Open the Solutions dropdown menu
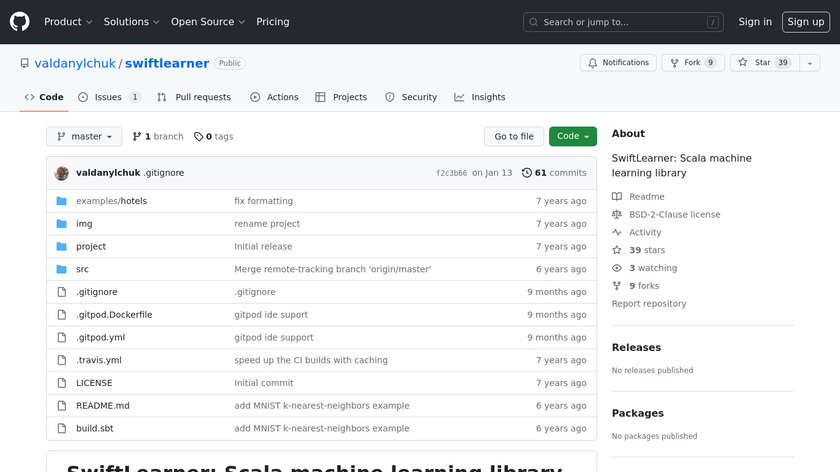 [131, 22]
